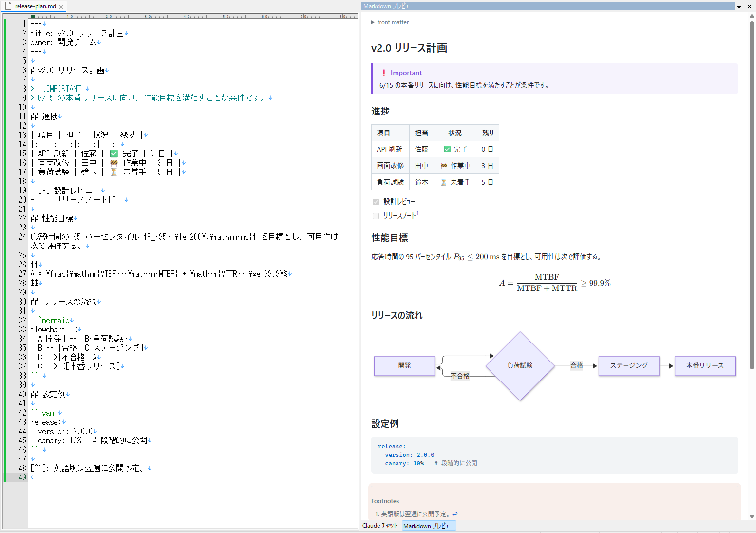Click the Important exclamation icon in callout
The image size is (756, 533).
[384, 73]
